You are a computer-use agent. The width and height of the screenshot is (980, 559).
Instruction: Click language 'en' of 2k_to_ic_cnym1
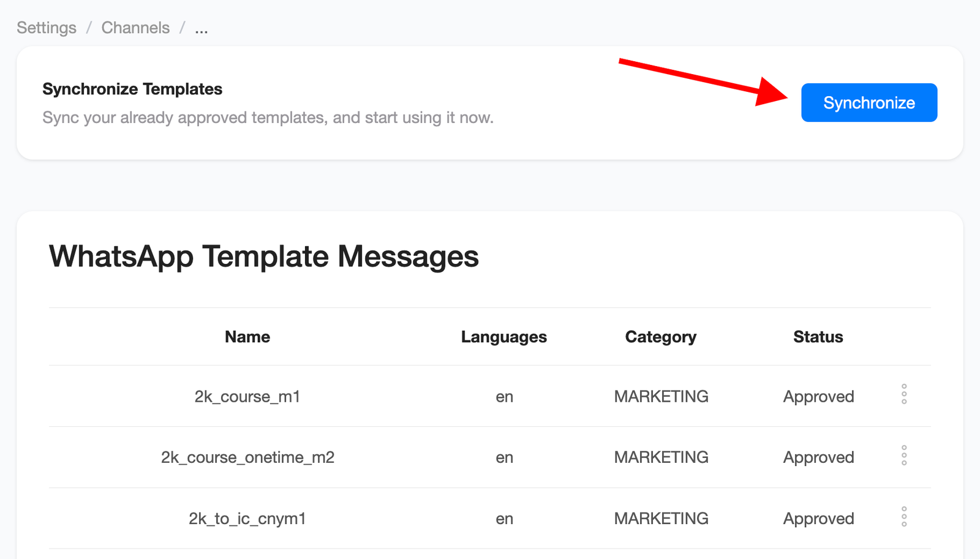[504, 519]
